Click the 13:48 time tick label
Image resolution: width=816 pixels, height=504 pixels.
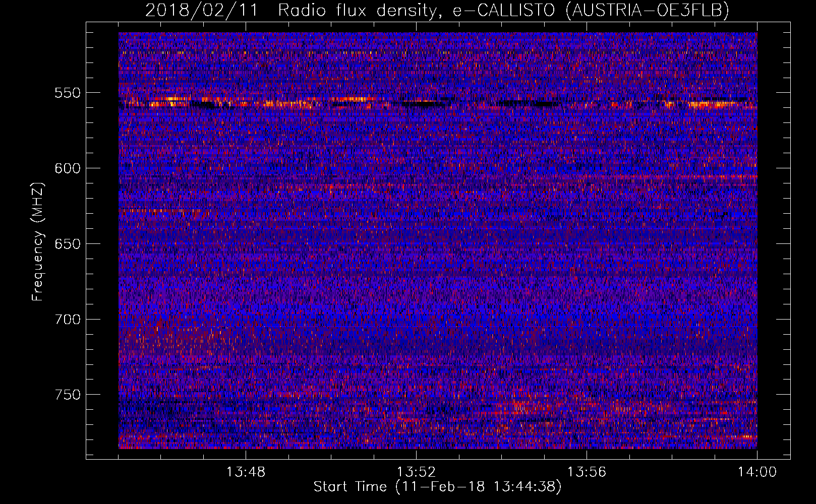[246, 472]
